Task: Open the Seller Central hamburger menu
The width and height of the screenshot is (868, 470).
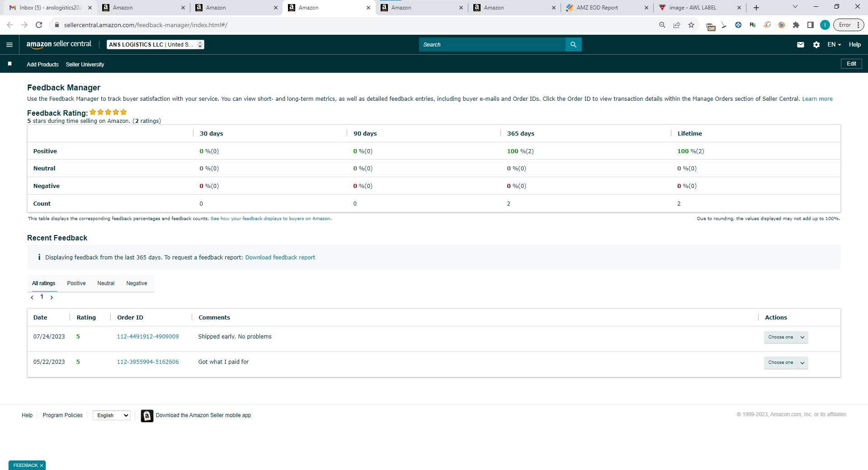Action: point(9,45)
